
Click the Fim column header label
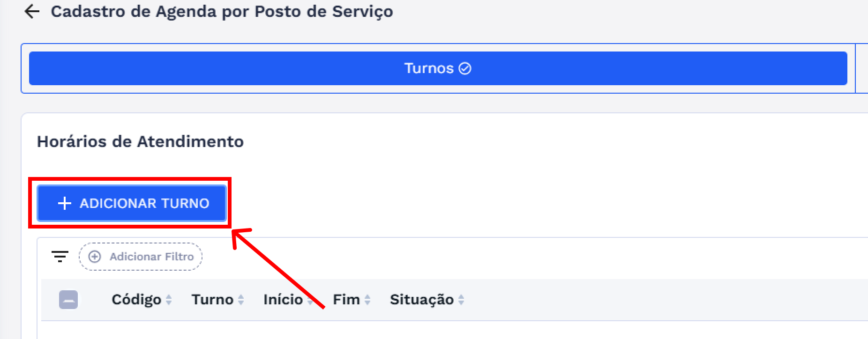(346, 300)
